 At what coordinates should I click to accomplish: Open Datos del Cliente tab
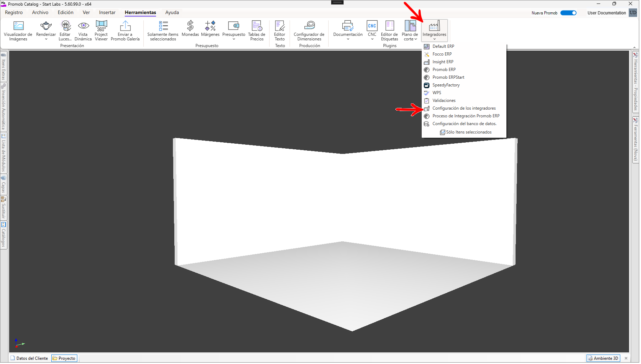[x=29, y=358]
